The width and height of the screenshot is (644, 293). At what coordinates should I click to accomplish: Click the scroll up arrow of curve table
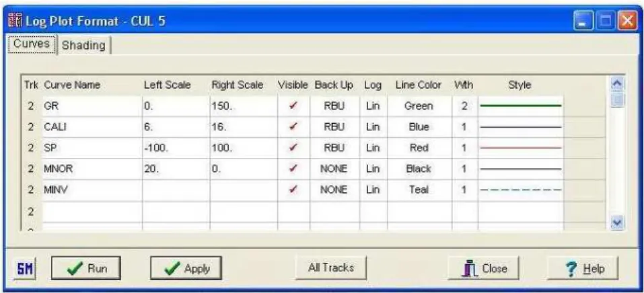click(x=617, y=84)
